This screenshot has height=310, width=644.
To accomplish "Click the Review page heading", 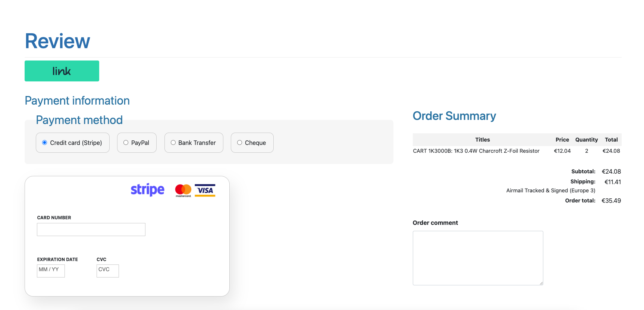I will pos(57,41).
